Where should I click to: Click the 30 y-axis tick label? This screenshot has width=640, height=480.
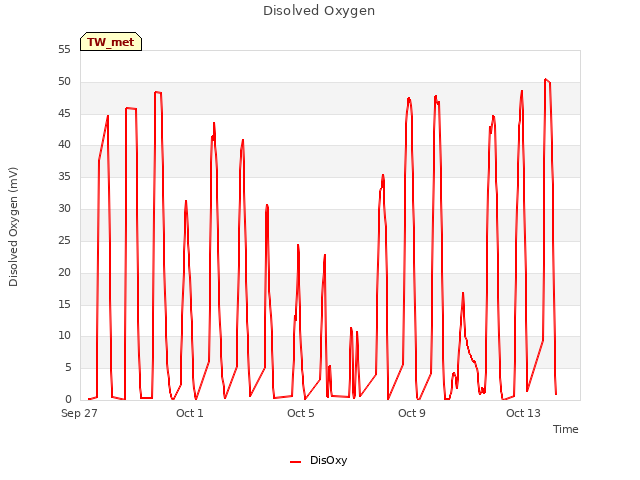click(64, 209)
